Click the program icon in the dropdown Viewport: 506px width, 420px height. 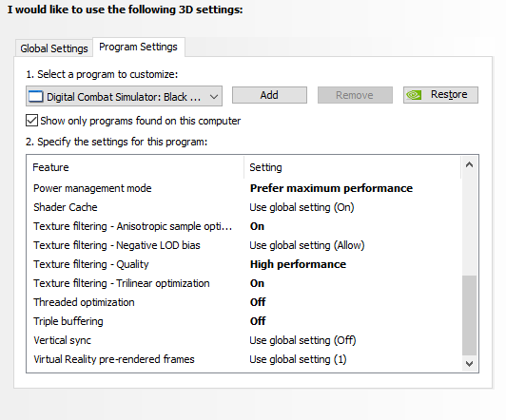pos(35,96)
